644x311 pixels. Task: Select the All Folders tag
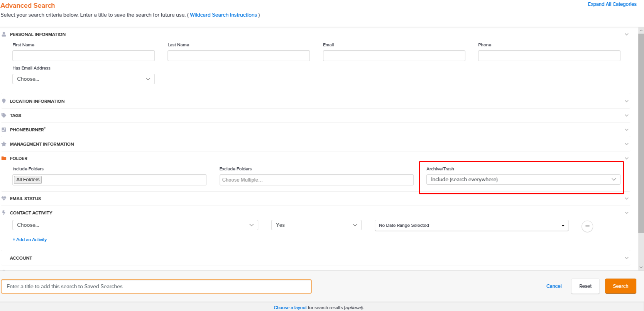click(28, 180)
